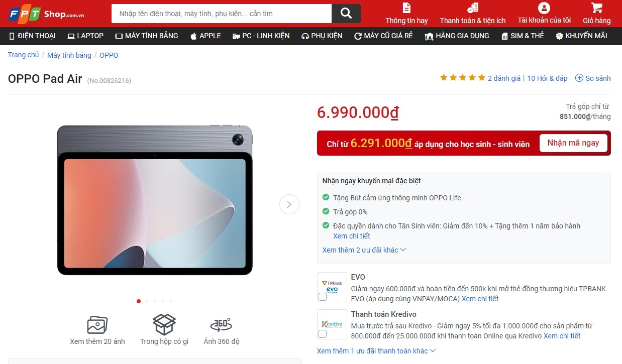Image resolution: width=622 pixels, height=364 pixels.
Task: Open KHUYẾN MÃI menu
Action: point(581,36)
